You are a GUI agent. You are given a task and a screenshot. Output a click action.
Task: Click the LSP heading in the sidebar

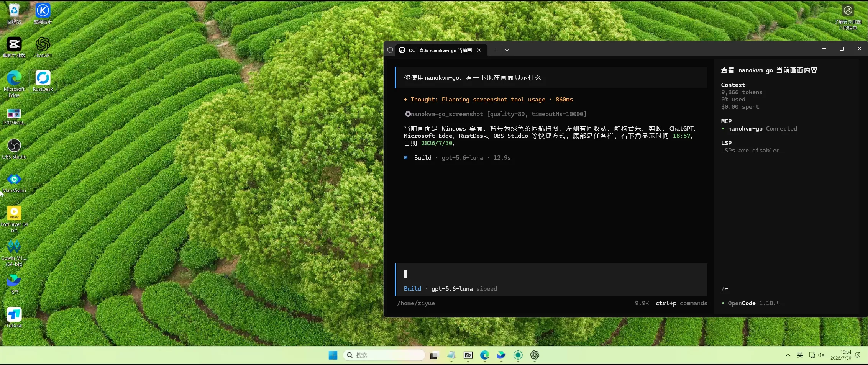click(x=726, y=143)
